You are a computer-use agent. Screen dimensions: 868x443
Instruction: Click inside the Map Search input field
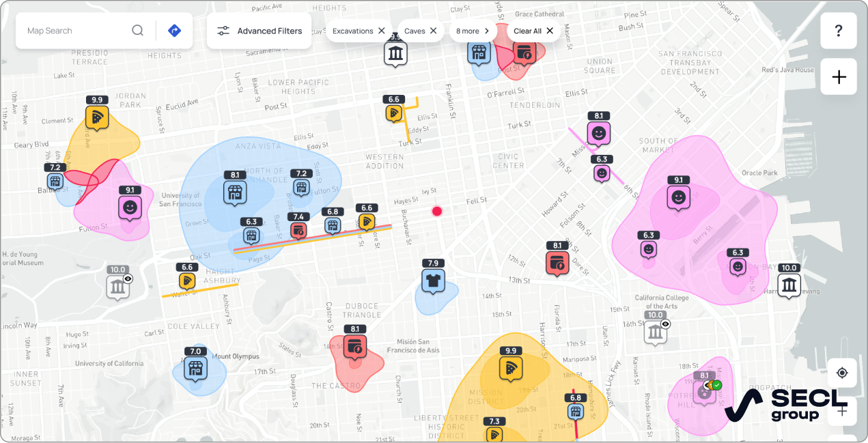click(75, 30)
